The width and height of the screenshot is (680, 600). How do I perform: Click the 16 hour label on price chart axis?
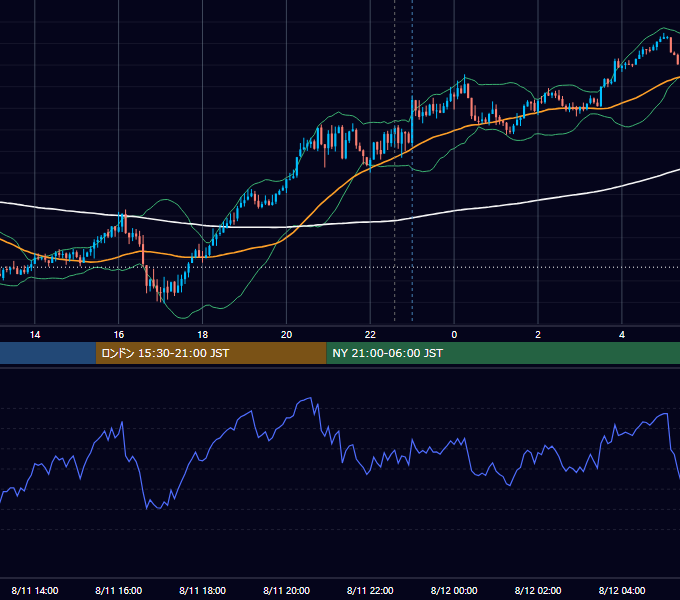click(x=118, y=335)
